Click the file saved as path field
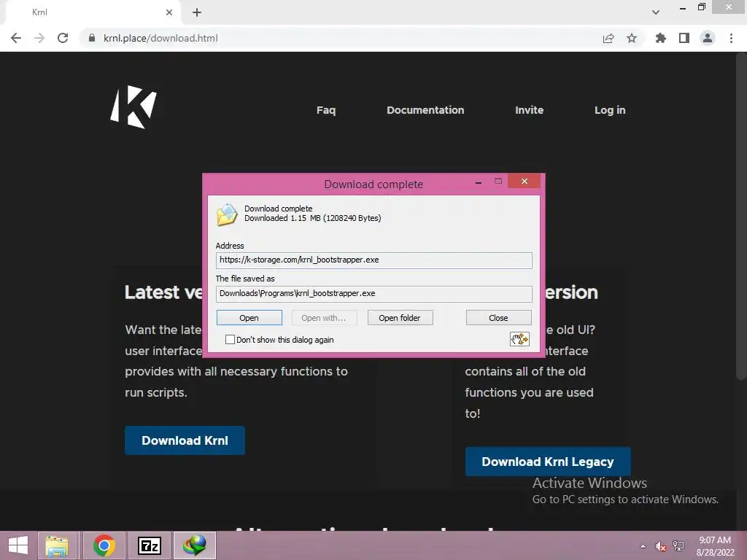Screen dimensions: 747x560 [x=374, y=294]
